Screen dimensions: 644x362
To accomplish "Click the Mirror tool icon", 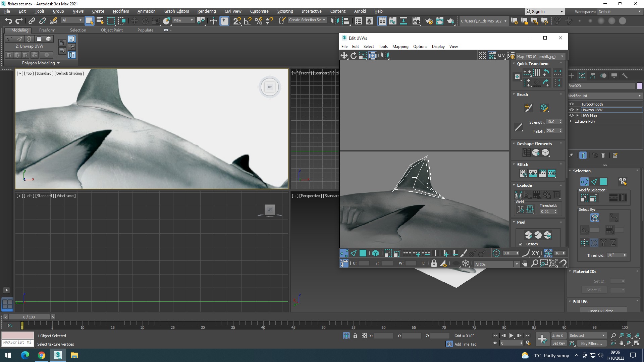I will coord(335,21).
